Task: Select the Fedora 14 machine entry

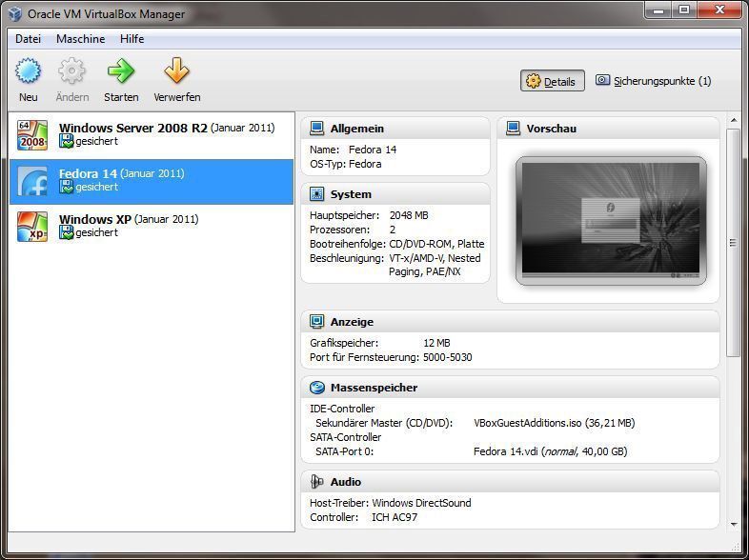Action: click(x=152, y=181)
